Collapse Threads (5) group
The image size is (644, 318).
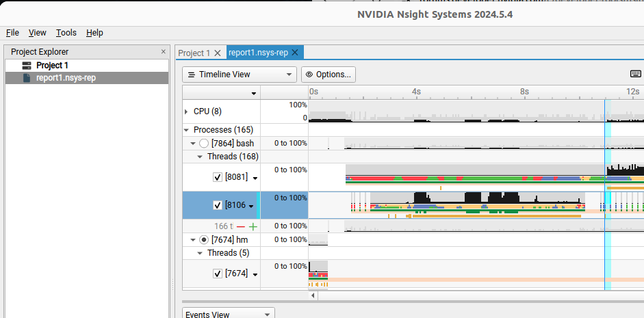tap(200, 253)
